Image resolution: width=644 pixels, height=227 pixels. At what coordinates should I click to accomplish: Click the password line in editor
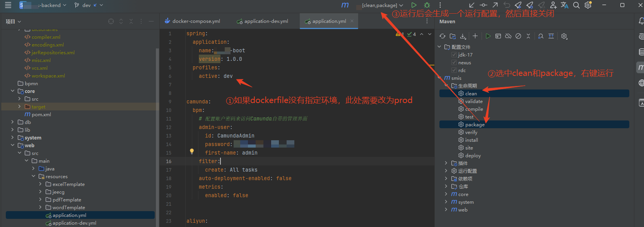tap(219, 144)
